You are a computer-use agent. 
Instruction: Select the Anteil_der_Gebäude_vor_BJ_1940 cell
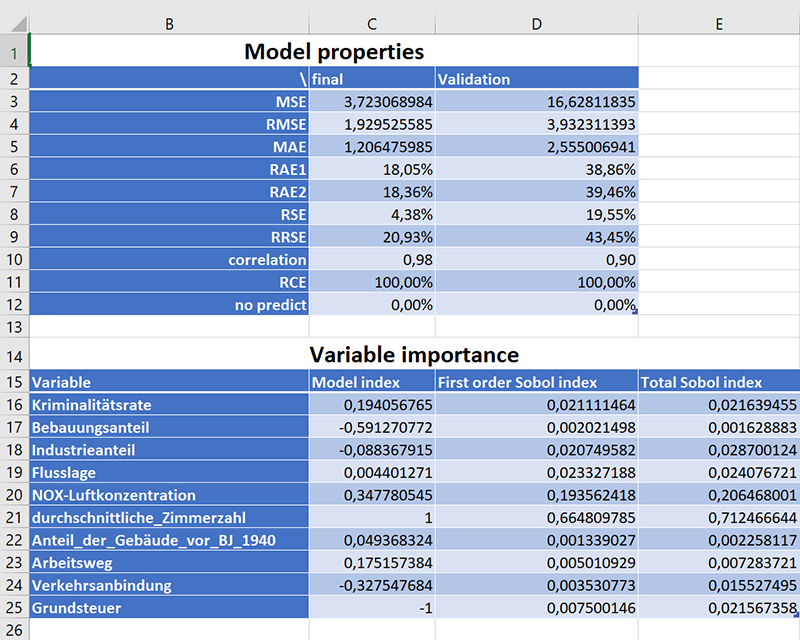169,539
